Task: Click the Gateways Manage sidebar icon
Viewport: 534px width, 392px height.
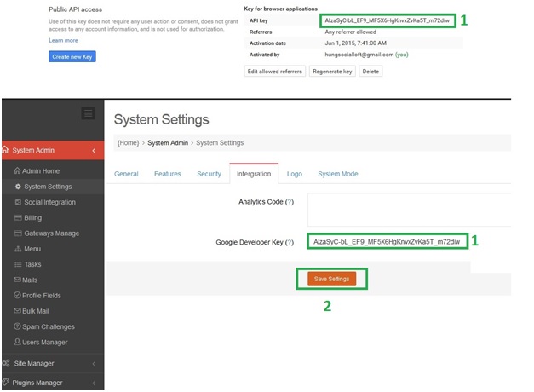Action: tap(18, 233)
